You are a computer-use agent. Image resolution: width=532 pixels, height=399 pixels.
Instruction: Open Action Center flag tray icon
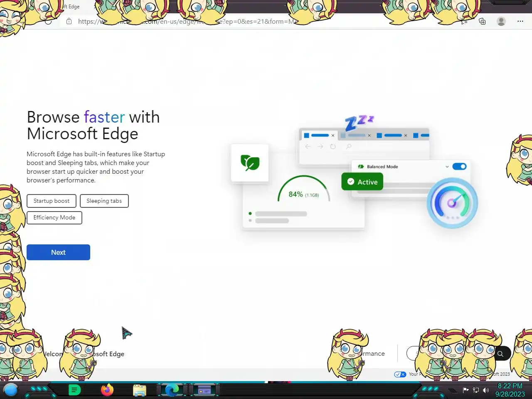pos(466,390)
